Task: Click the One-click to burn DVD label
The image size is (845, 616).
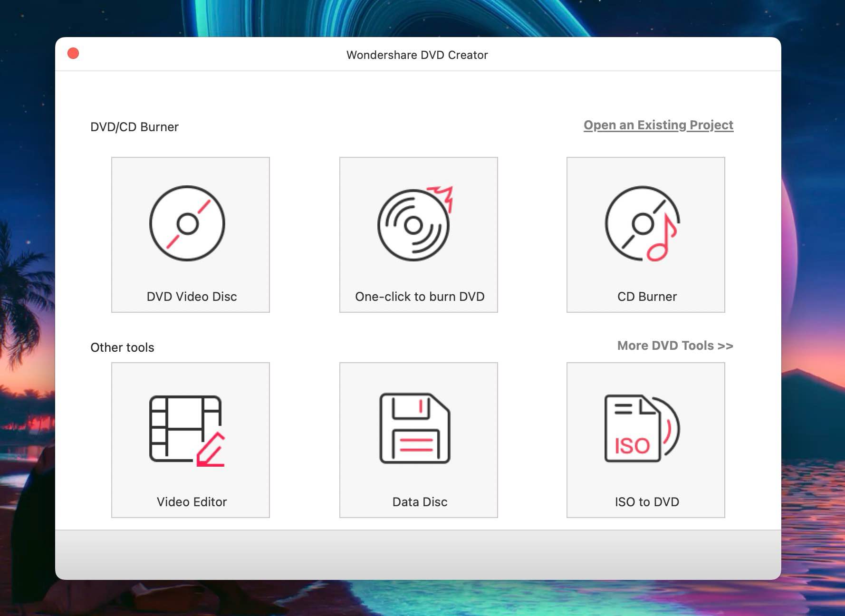Action: click(420, 297)
